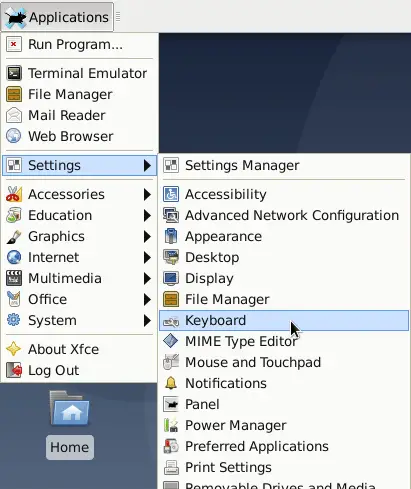Click the Power Manager icon
This screenshot has width=411, height=489.
(171, 425)
